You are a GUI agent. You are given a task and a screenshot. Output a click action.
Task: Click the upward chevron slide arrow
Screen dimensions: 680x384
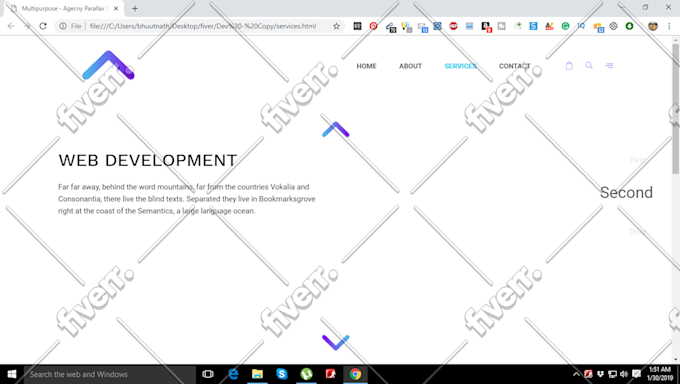click(335, 129)
